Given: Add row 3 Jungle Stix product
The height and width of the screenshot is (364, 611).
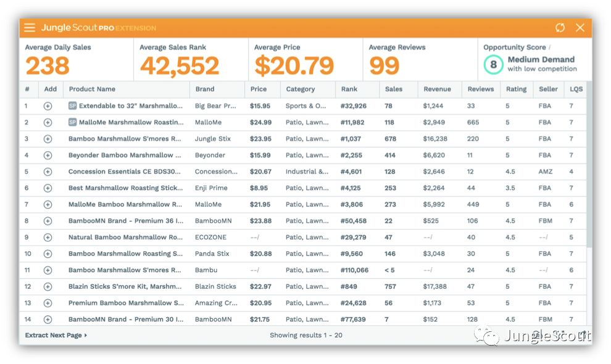Looking at the screenshot, I should coord(48,139).
